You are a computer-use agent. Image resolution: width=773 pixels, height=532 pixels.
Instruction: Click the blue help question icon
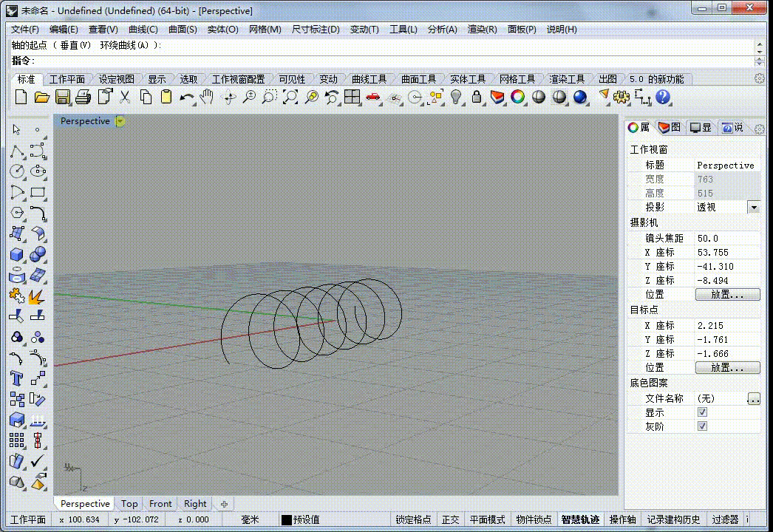tap(663, 97)
